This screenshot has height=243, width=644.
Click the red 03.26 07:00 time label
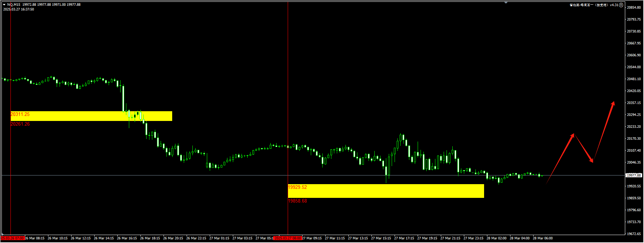point(12,238)
